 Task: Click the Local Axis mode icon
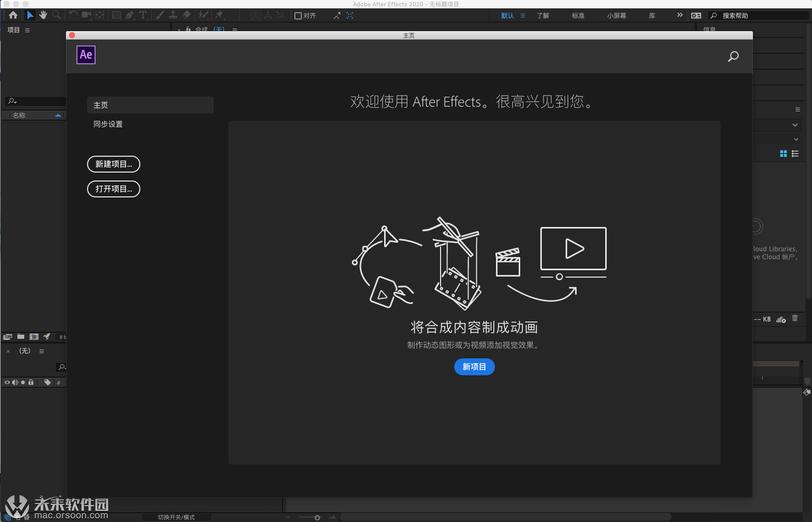pos(255,15)
